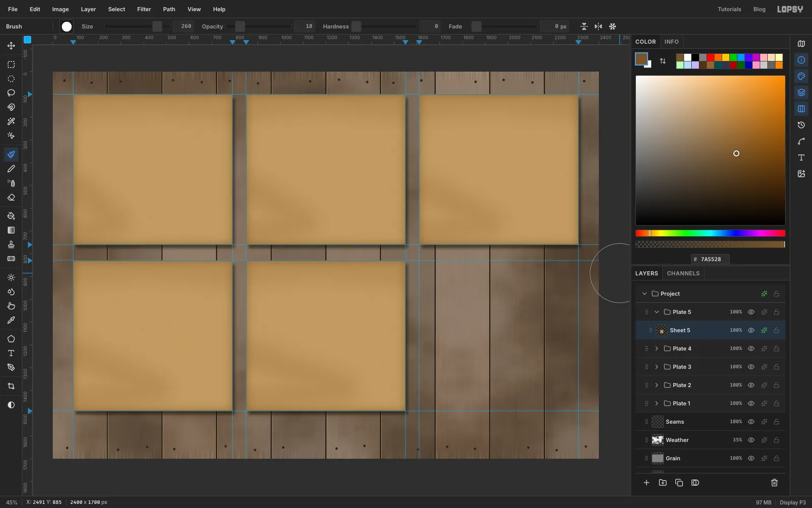Toggle visibility of the Weather layer
This screenshot has width=812, height=508.
pos(751,440)
